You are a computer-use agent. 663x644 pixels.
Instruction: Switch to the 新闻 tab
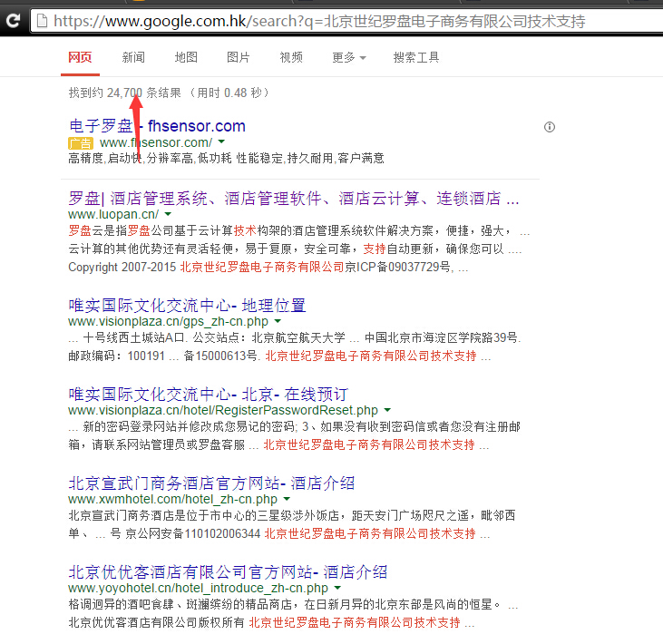click(x=133, y=57)
